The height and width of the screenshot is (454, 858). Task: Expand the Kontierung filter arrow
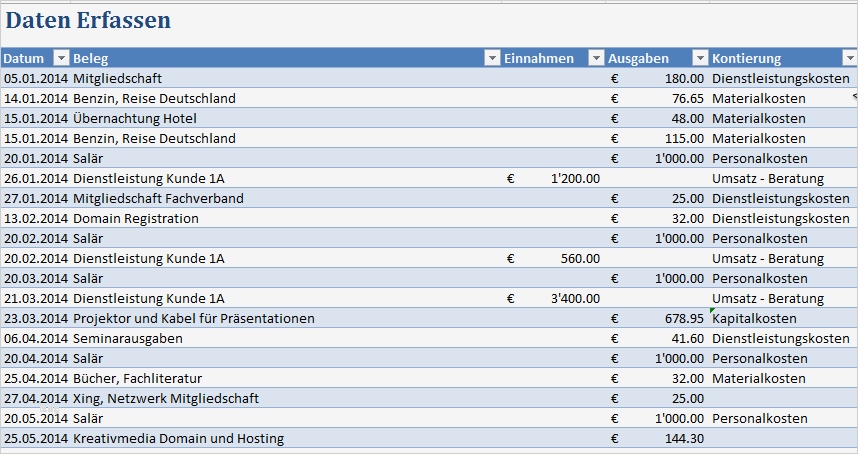tap(849, 58)
